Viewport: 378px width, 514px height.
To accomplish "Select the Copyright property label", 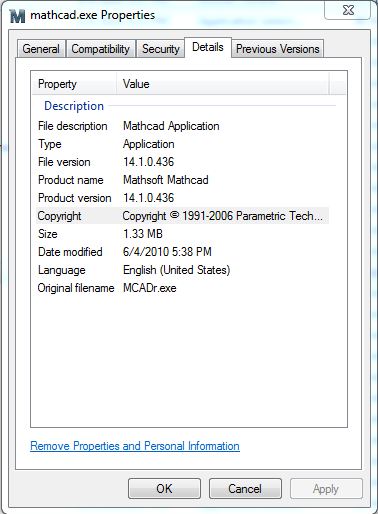I will click(59, 216).
